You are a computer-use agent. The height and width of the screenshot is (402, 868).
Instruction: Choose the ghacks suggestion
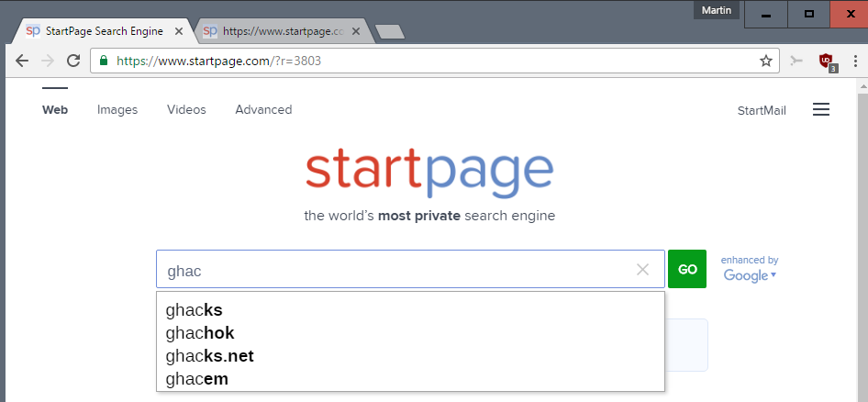tap(410, 310)
